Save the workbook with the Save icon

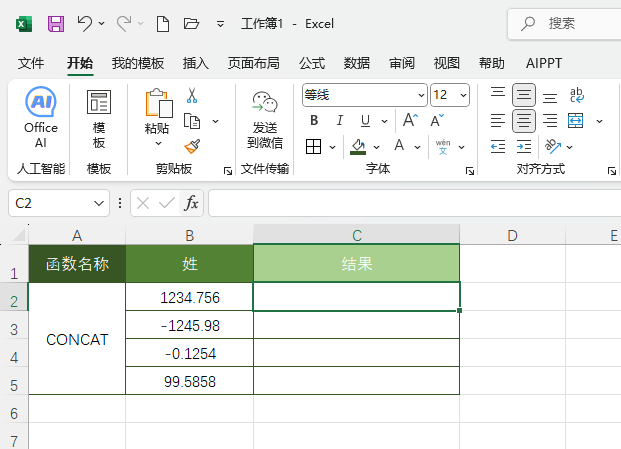(x=56, y=24)
